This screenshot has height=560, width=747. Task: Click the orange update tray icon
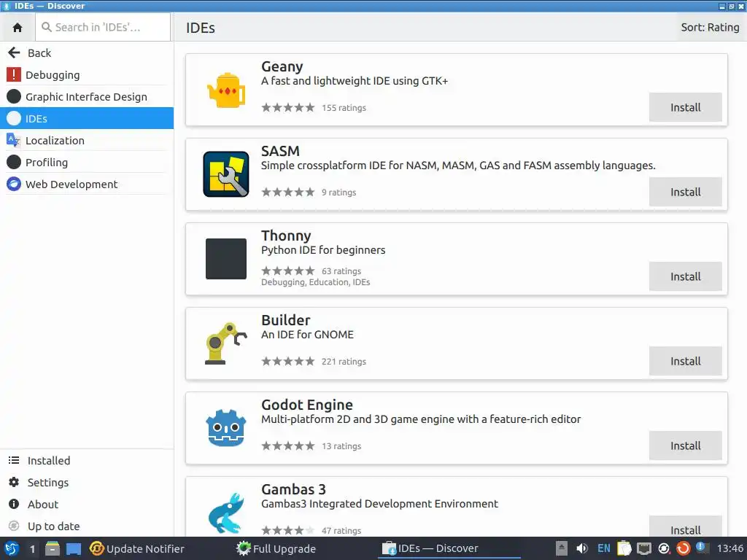683,548
